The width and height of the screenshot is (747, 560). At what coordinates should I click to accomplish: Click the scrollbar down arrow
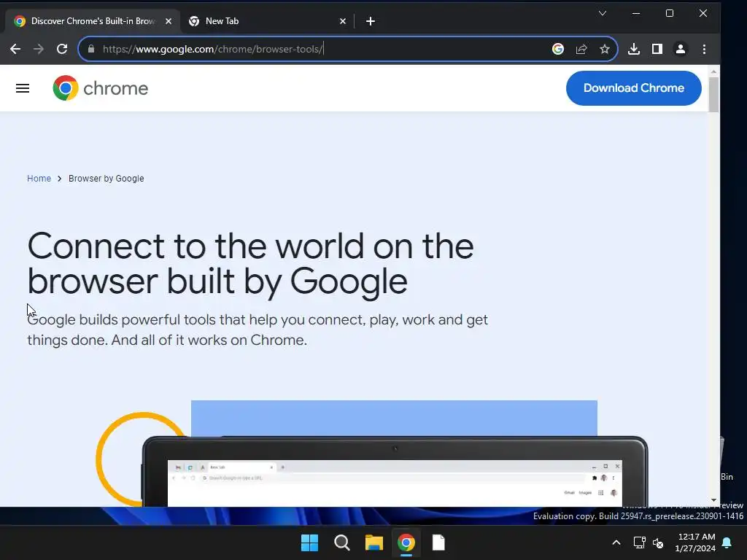713,500
